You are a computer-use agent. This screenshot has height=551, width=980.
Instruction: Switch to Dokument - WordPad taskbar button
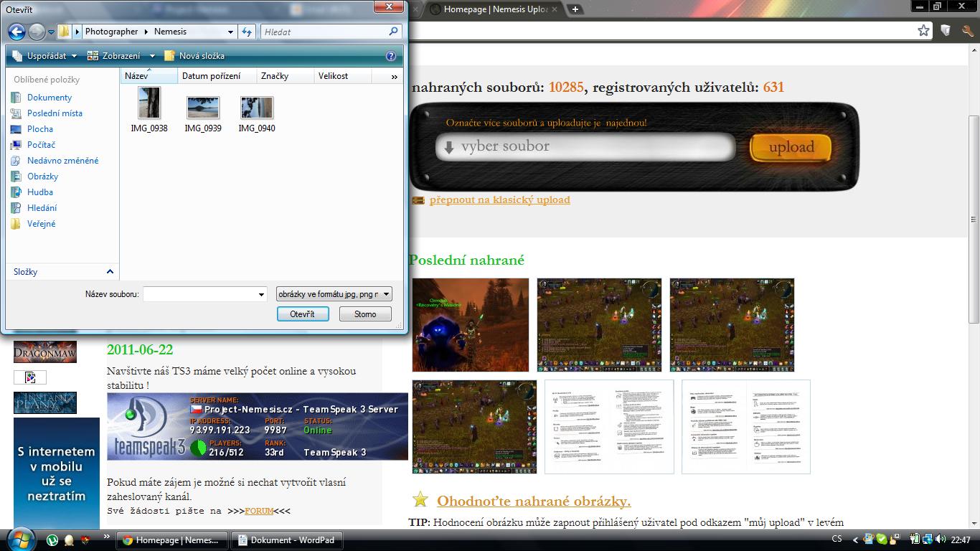(287, 540)
